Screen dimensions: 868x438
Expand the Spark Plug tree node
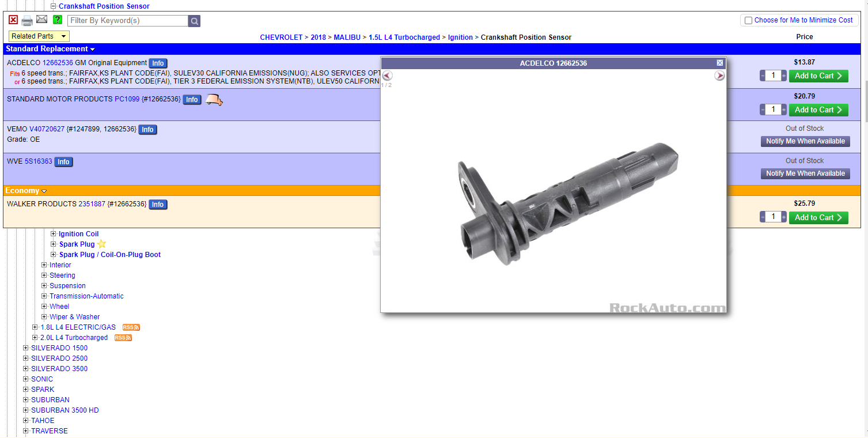(54, 244)
